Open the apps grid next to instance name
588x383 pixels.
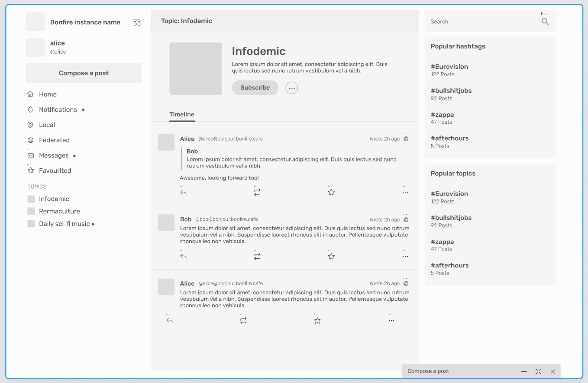(137, 22)
